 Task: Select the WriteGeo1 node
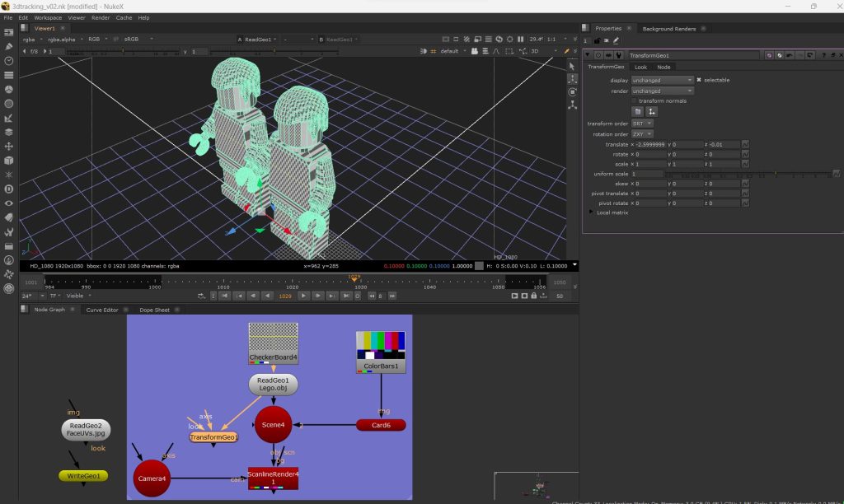83,476
